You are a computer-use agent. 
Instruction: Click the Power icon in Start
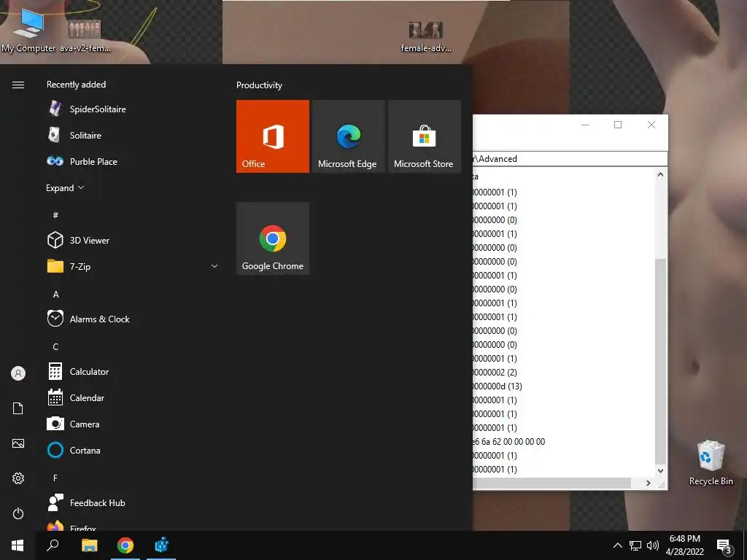18,513
